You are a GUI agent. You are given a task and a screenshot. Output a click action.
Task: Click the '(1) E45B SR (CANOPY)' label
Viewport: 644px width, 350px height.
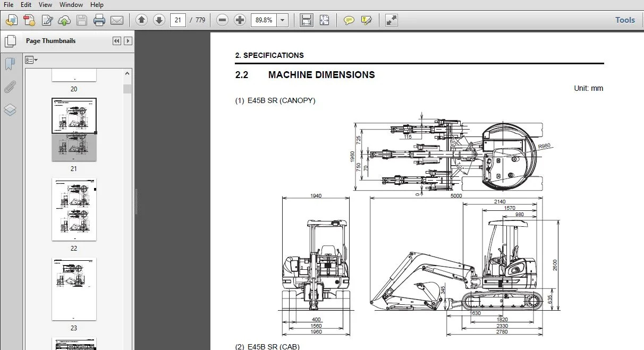tap(275, 100)
